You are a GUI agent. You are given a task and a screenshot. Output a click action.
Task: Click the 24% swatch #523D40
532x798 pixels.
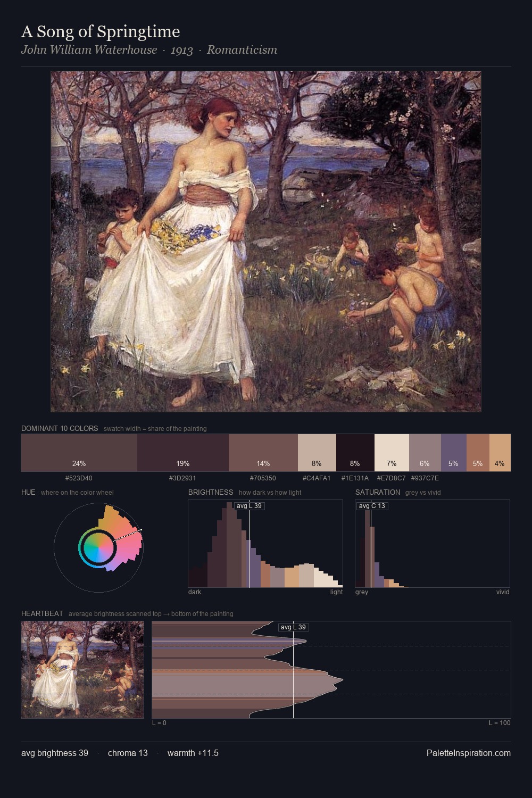pyautogui.click(x=79, y=453)
